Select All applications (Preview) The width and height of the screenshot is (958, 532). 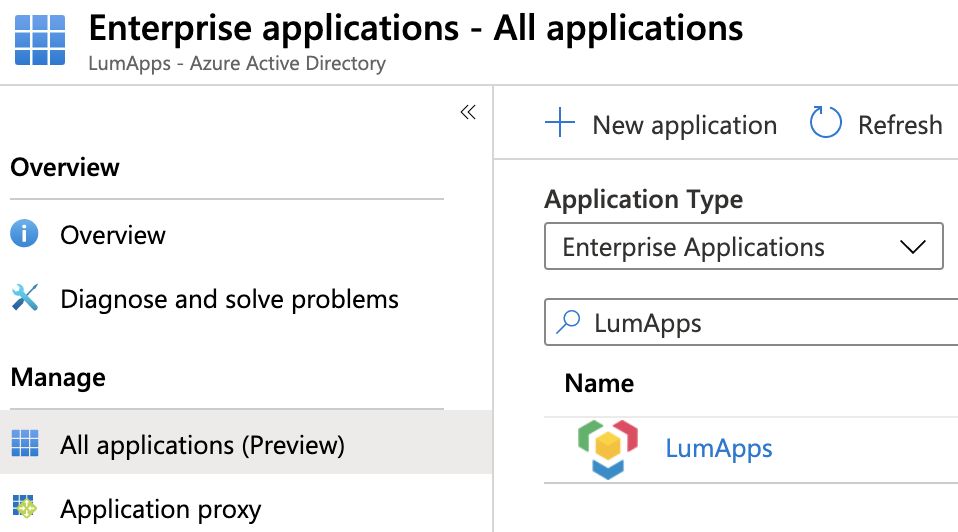246,444
